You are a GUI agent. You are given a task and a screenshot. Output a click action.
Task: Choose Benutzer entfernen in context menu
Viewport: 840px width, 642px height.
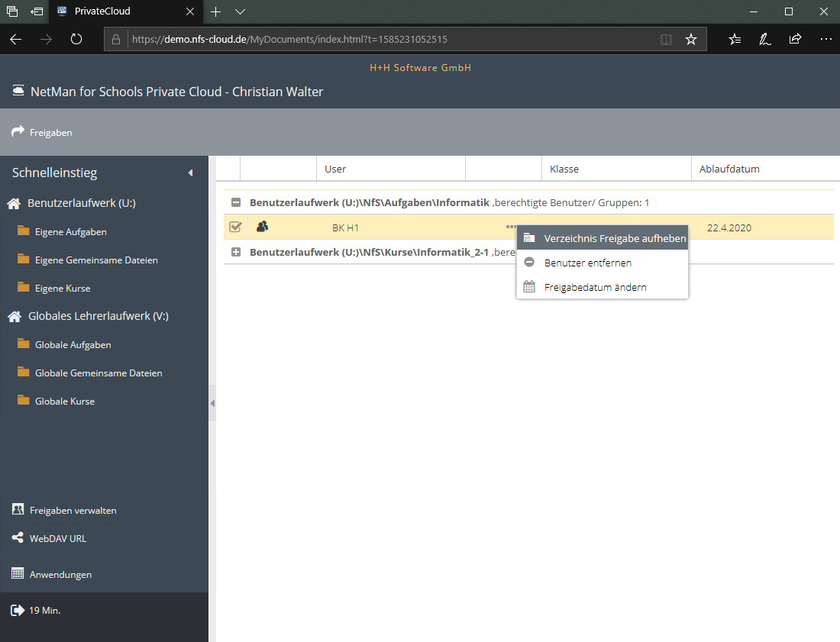603,263
